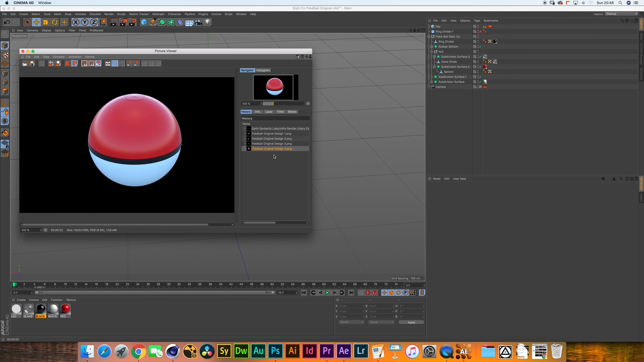
Task: Add a light with the lightbulb icon
Action: coord(208,22)
